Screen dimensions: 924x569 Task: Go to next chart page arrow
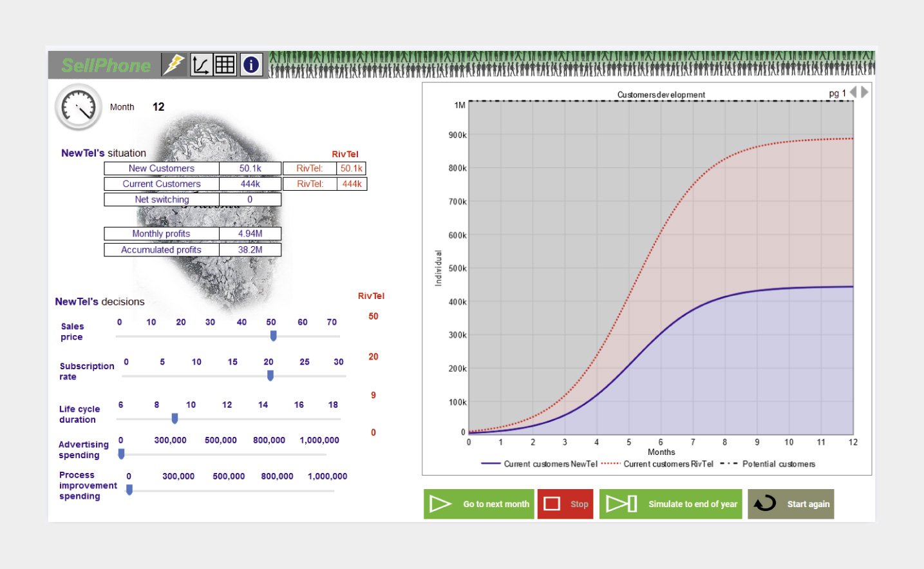865,92
